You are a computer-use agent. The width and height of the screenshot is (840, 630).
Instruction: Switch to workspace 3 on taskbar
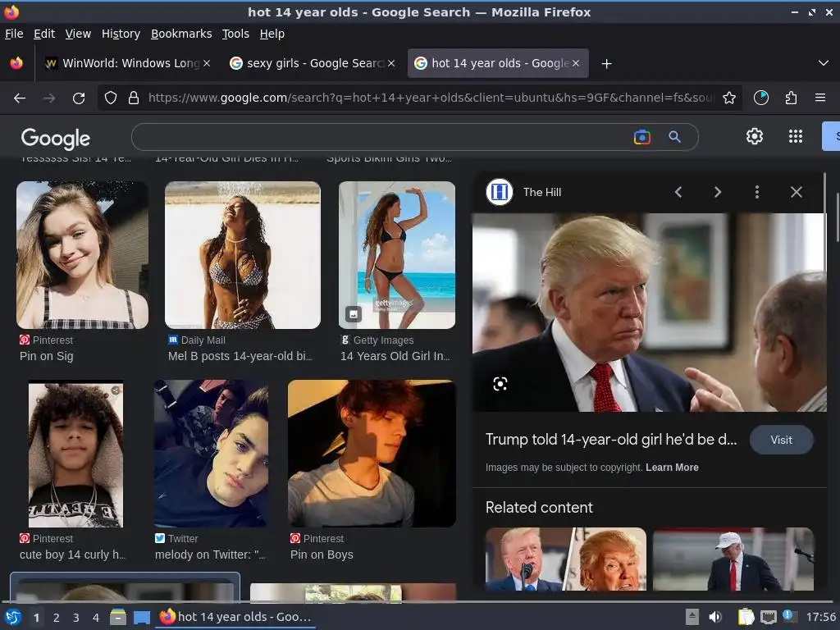pyautogui.click(x=76, y=618)
